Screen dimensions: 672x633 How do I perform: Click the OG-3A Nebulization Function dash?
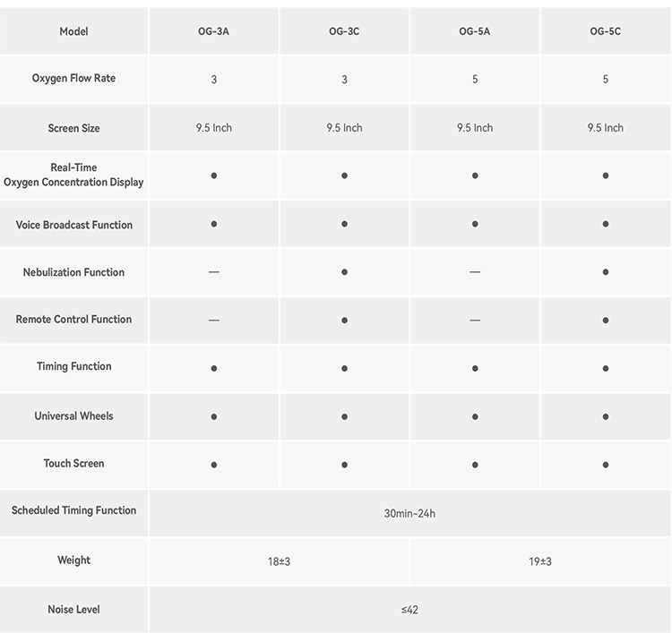pyautogui.click(x=214, y=272)
